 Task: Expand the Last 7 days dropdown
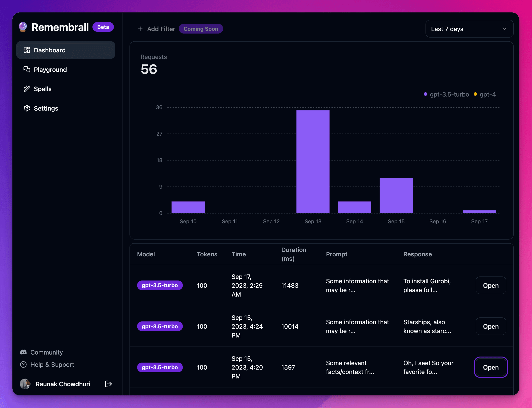[x=470, y=29]
